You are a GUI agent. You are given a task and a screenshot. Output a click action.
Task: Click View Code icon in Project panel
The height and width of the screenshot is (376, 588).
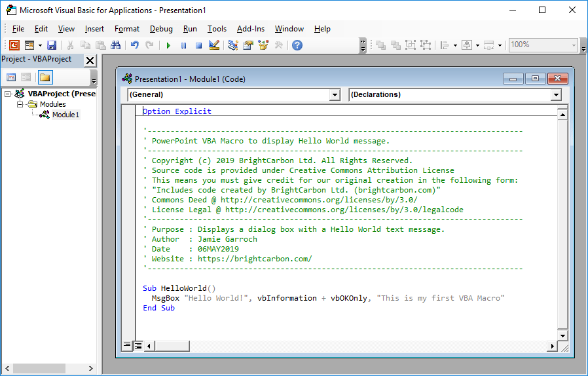pos(11,77)
